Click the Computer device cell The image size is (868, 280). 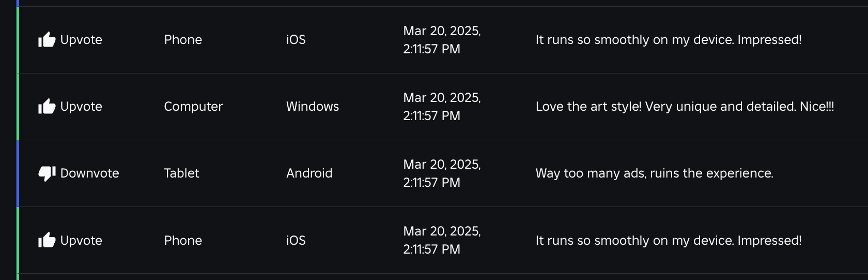[x=193, y=107]
